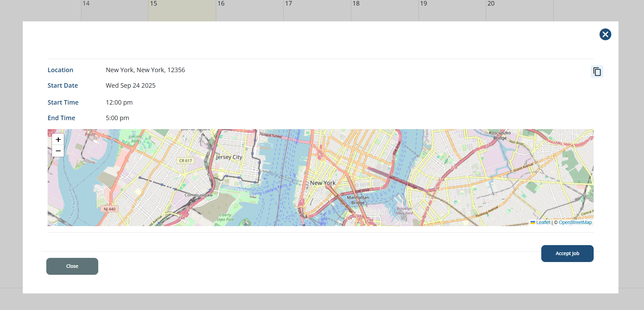Open the OpenStreetMap attribution link
Viewport: 644px width, 310px height.
tap(575, 222)
